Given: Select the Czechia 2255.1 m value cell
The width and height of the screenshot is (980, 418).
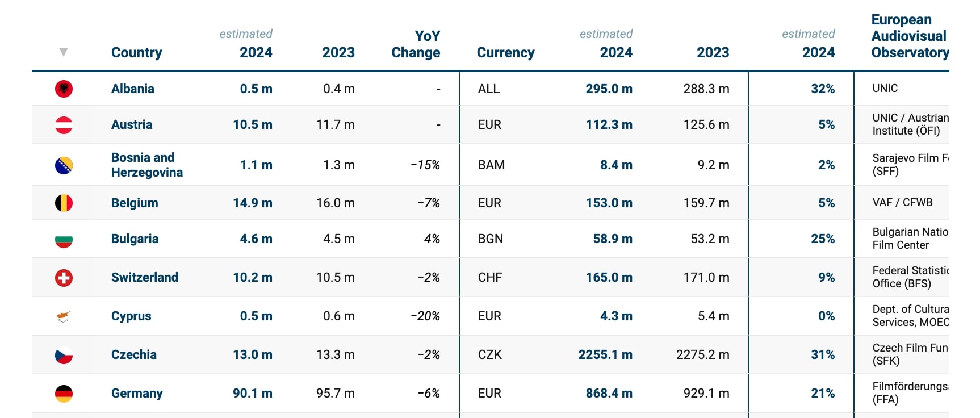Looking at the screenshot, I should [605, 354].
